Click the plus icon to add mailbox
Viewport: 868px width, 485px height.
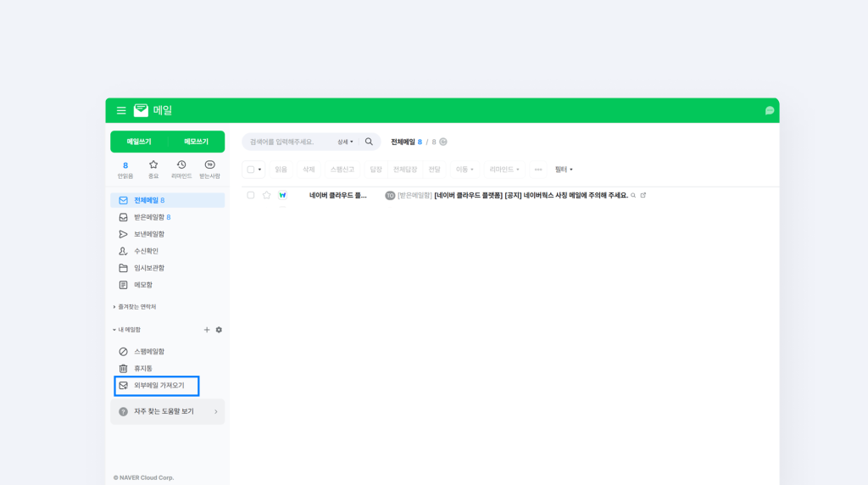[x=207, y=329]
